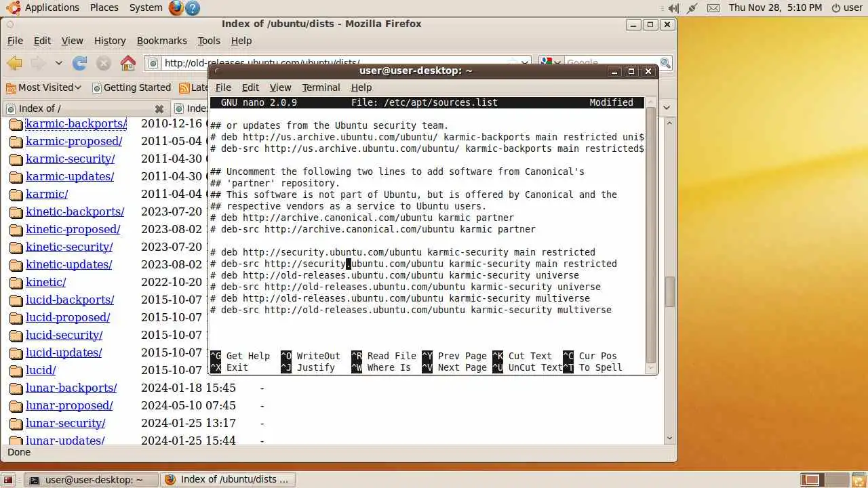Screen dimensions: 868x488
Task: Open the kinetic-proposed/ link
Action: [x=73, y=229]
